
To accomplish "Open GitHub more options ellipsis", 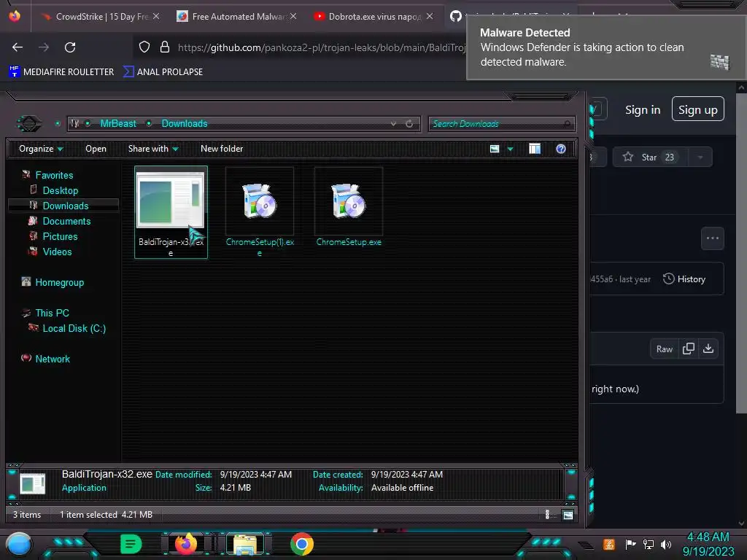I will pyautogui.click(x=712, y=238).
